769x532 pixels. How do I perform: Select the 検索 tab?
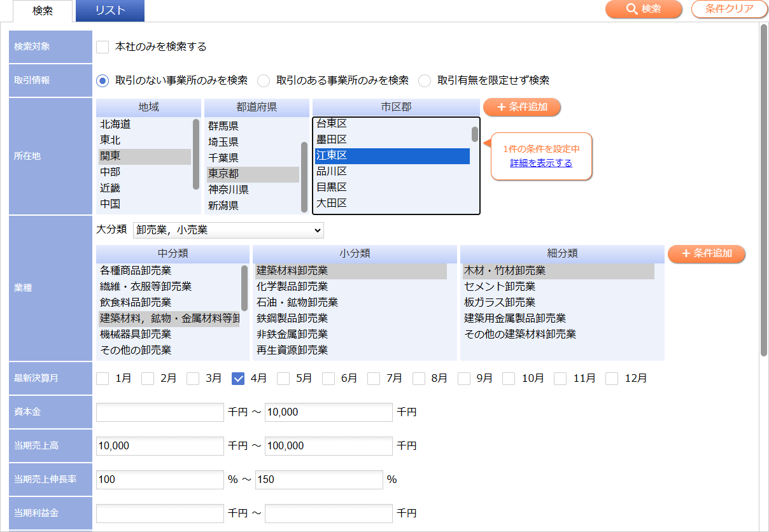click(43, 11)
